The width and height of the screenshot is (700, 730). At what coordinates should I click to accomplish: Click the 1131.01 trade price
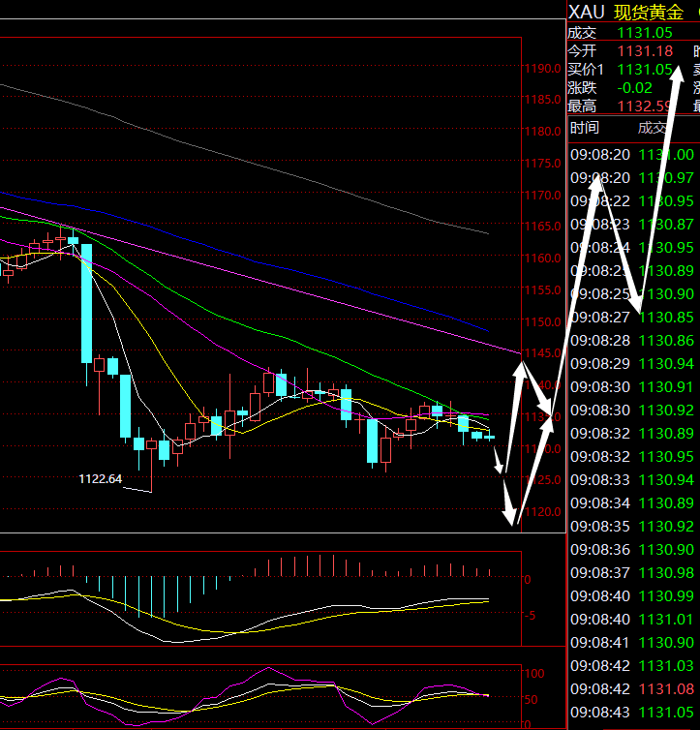point(666,620)
